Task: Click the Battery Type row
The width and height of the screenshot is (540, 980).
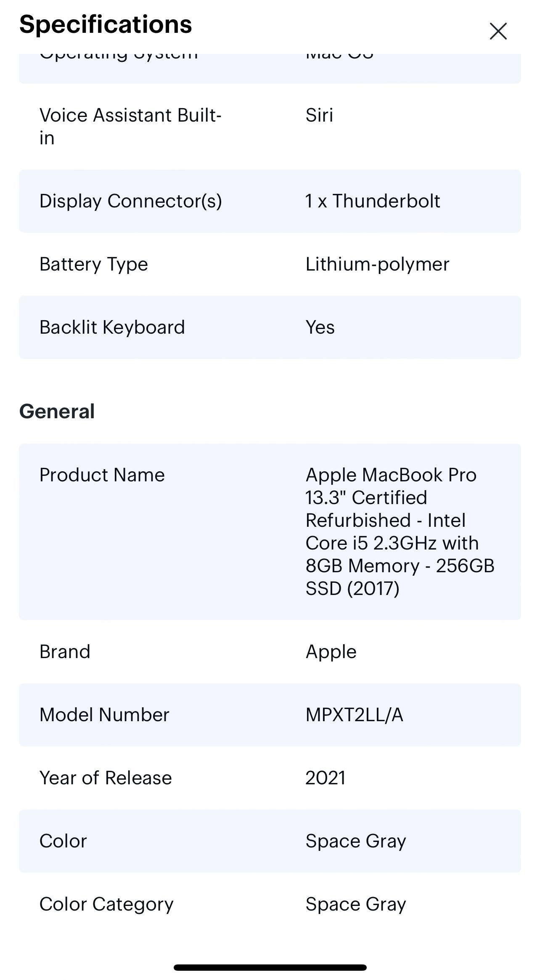Action: [269, 264]
